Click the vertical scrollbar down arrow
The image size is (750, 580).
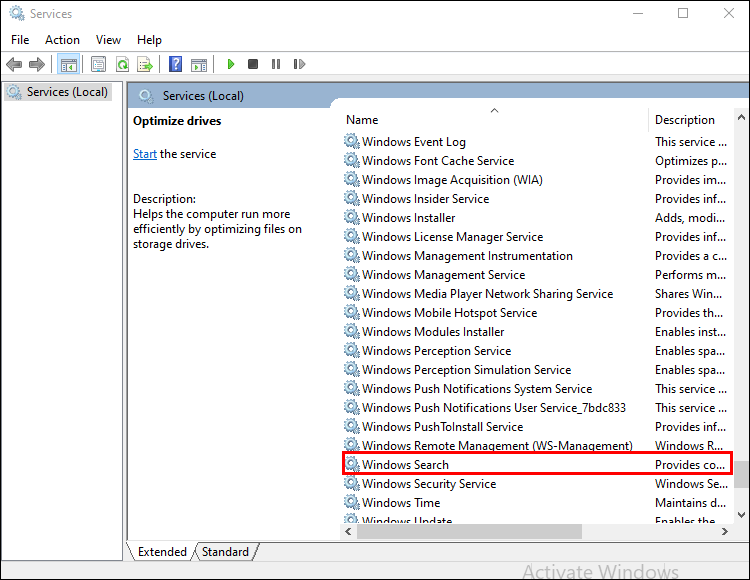coord(741,515)
